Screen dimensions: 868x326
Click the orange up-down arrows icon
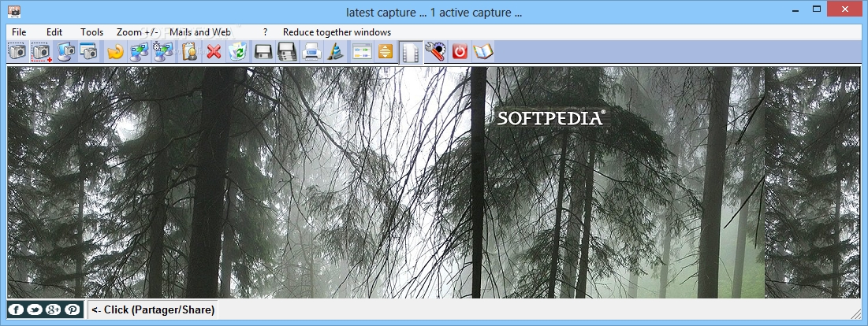click(386, 52)
